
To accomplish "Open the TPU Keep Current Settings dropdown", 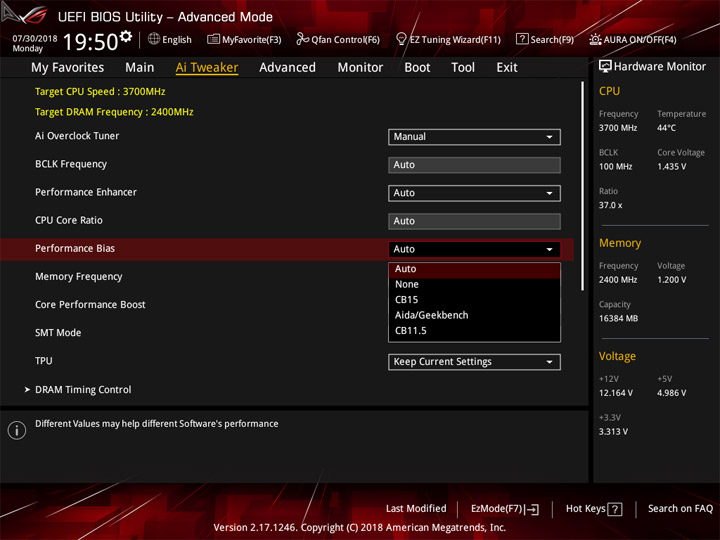I will [474, 362].
